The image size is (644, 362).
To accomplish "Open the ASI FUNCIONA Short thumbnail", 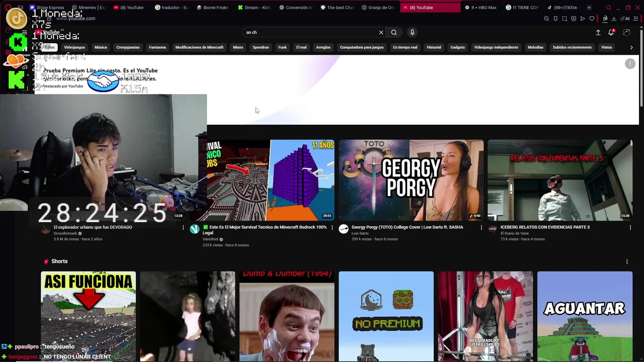I will [88, 316].
